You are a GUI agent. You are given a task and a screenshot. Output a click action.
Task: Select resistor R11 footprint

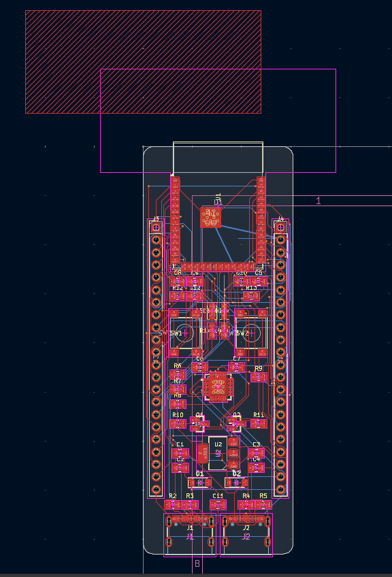pyautogui.click(x=259, y=423)
